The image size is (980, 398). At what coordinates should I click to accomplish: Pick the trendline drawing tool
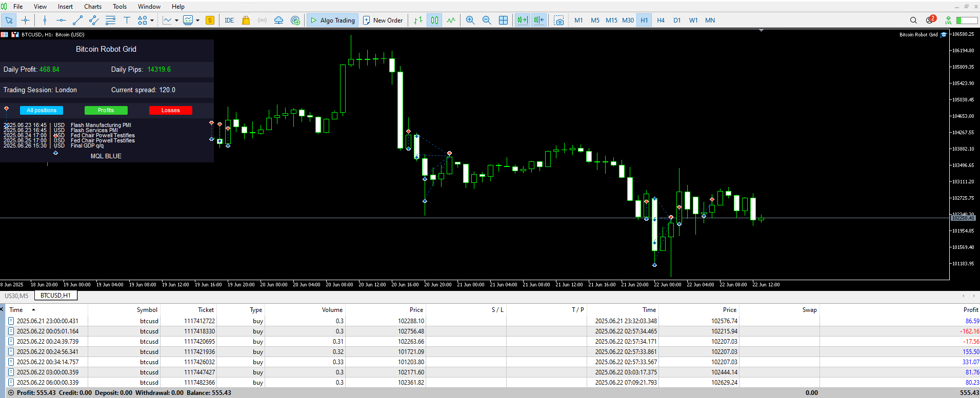[77, 20]
